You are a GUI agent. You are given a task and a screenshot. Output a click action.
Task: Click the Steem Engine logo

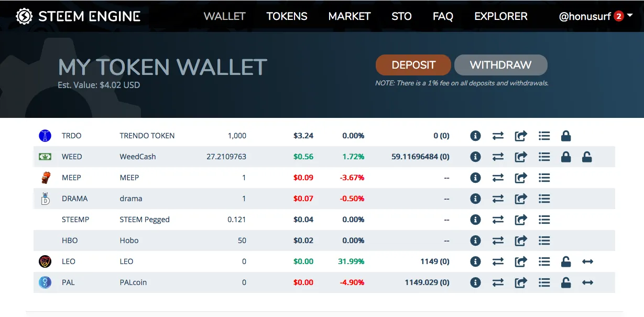78,16
